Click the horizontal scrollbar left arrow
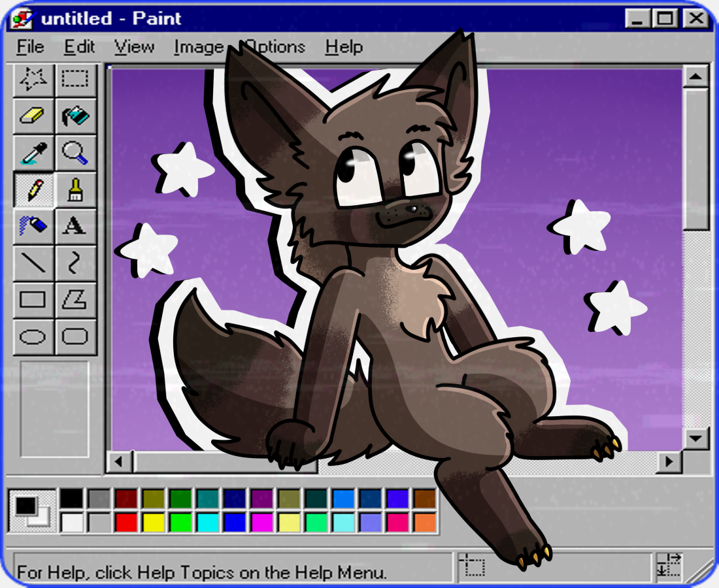This screenshot has width=719, height=588. (118, 462)
